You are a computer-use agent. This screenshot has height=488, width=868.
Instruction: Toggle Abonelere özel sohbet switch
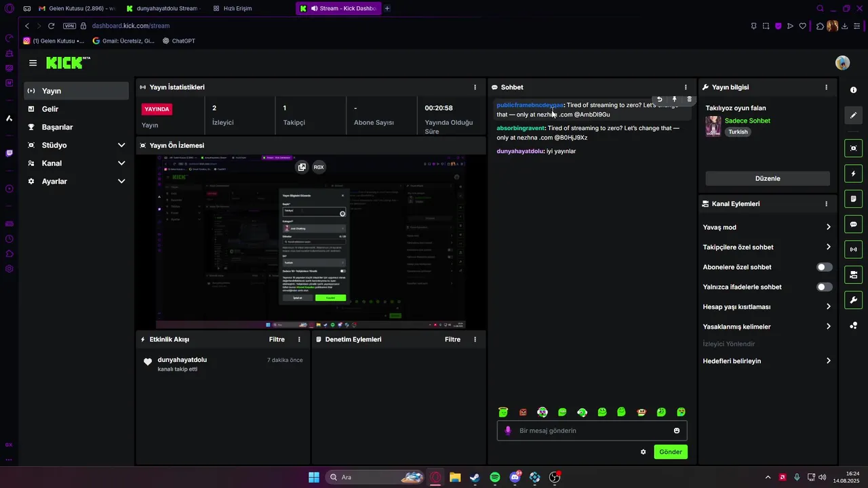click(x=824, y=267)
